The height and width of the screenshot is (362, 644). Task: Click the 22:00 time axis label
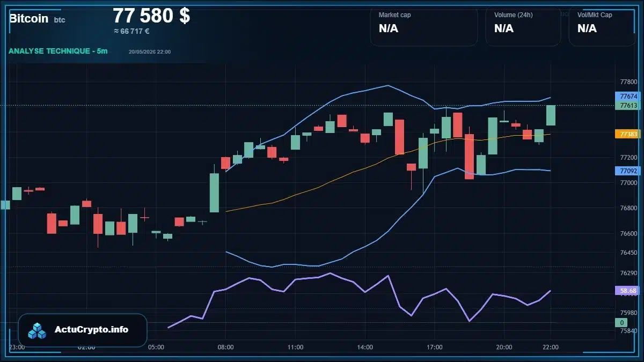(551, 347)
